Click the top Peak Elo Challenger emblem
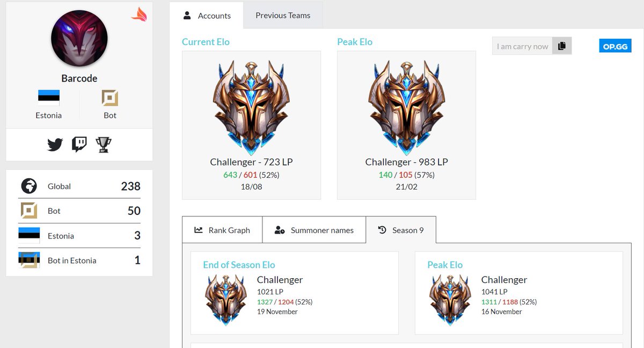This screenshot has height=348, width=644. 407,108
